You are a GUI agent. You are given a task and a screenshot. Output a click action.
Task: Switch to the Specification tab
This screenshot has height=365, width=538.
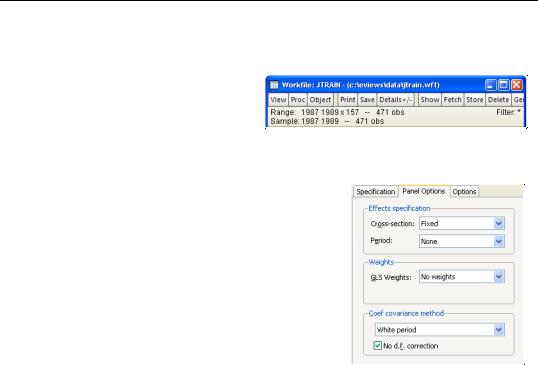pyautogui.click(x=375, y=192)
